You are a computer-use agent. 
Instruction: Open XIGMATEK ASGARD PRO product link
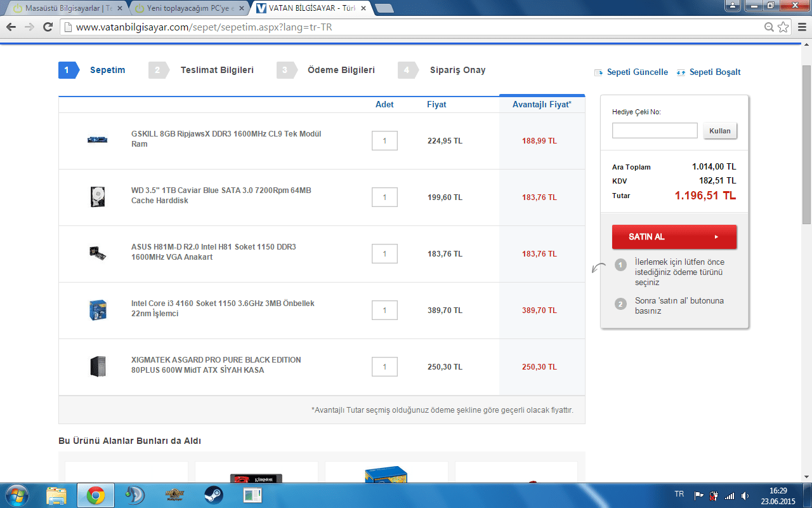216,365
